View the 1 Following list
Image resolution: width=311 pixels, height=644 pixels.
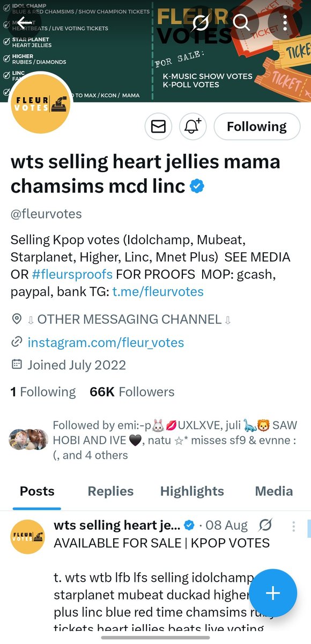[x=43, y=392]
